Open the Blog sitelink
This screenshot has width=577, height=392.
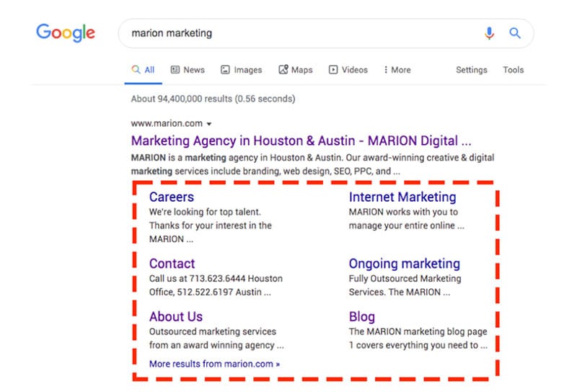click(x=362, y=316)
